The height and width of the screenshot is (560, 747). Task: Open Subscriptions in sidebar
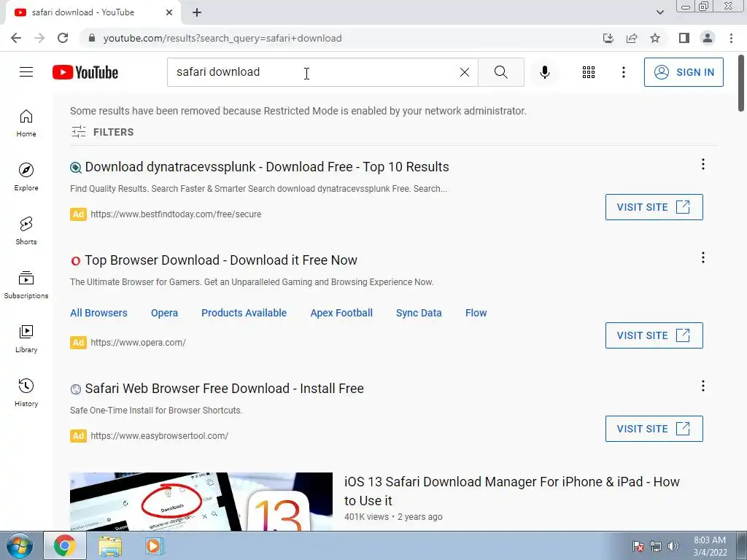(26, 285)
